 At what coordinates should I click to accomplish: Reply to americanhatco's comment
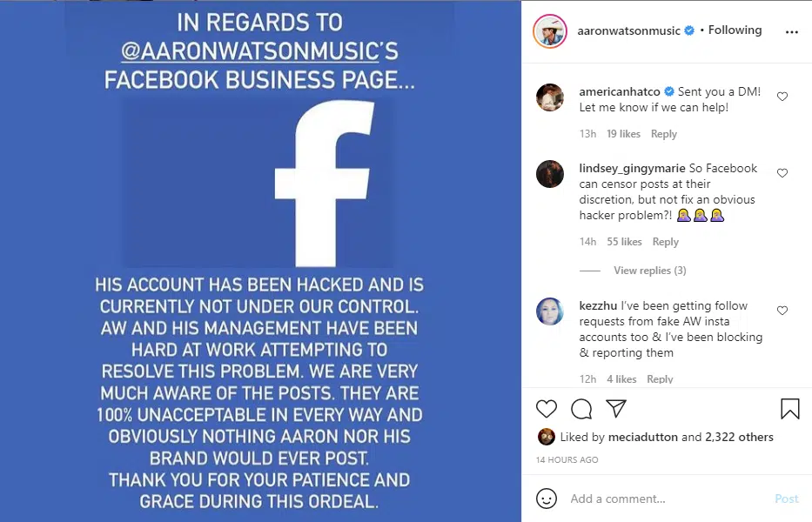[663, 134]
